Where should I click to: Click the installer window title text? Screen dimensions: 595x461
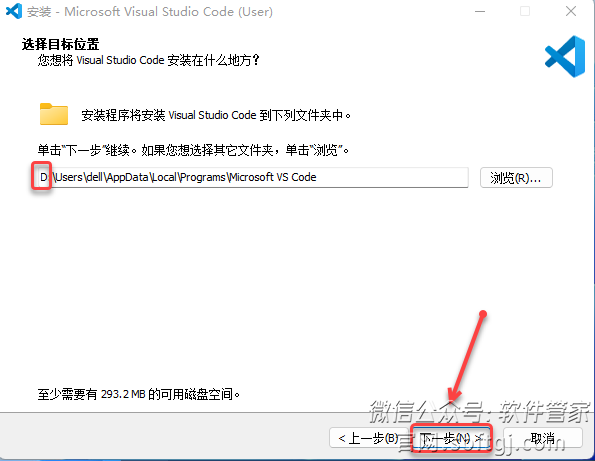click(150, 12)
